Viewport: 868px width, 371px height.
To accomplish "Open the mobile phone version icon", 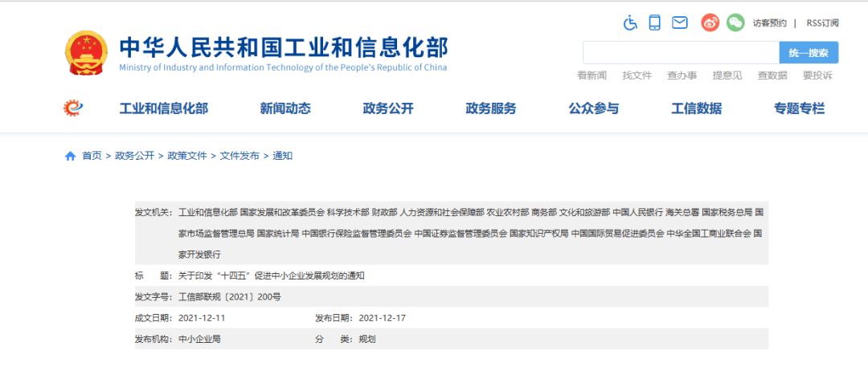I will click(655, 22).
